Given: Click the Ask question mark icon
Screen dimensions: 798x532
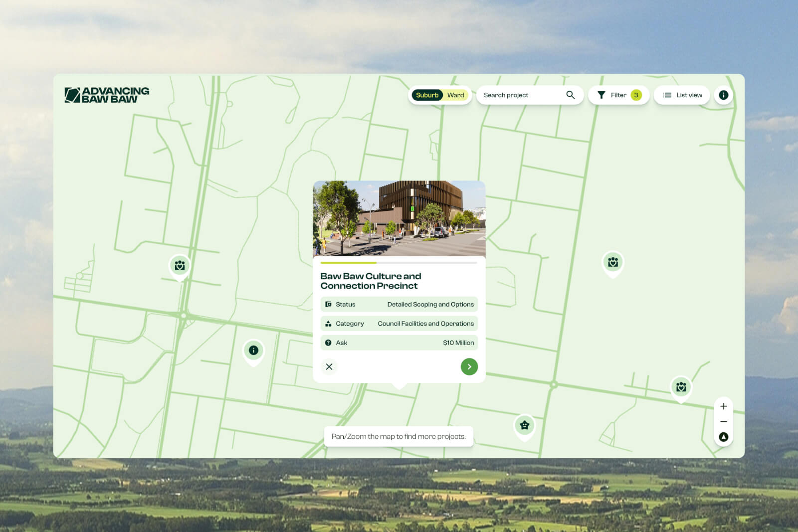Looking at the screenshot, I should point(328,343).
